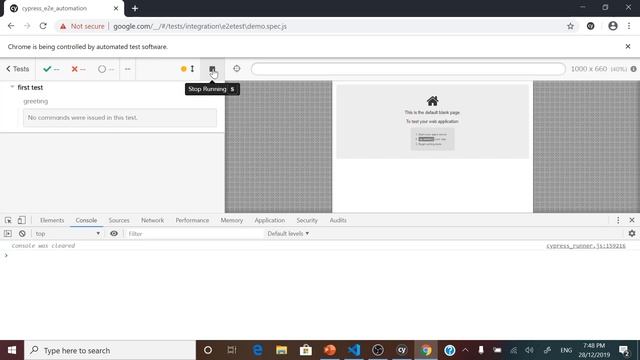Toggle device toolbar icon

click(22, 220)
